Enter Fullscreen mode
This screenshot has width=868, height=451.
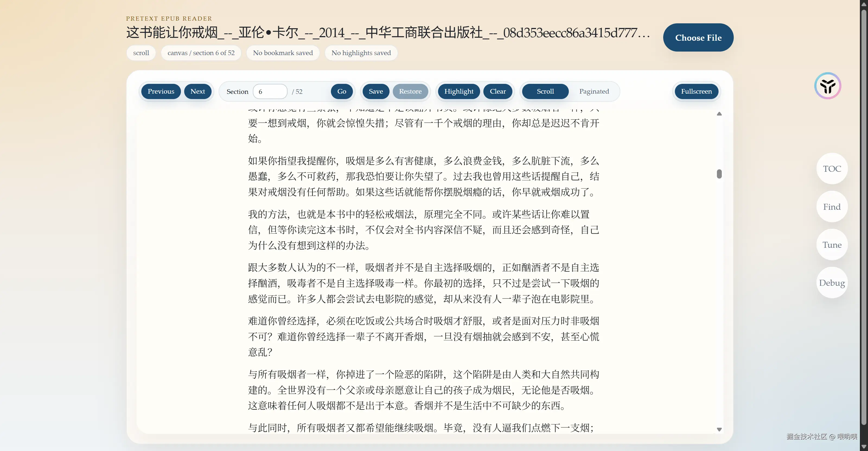(697, 91)
